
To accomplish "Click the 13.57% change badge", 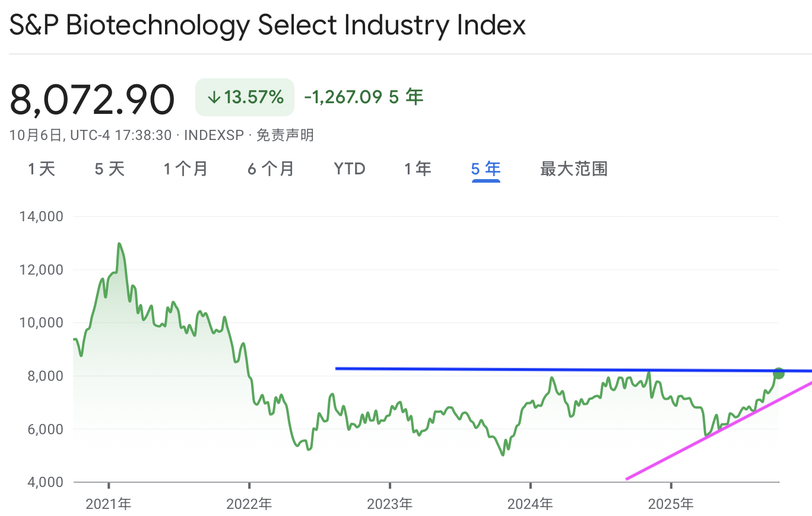I will pos(245,97).
